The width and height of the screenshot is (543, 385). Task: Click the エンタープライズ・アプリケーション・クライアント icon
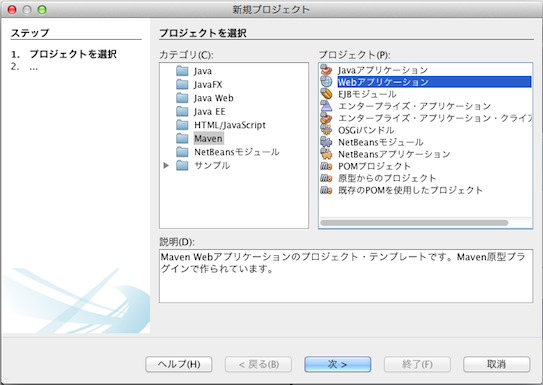(326, 118)
